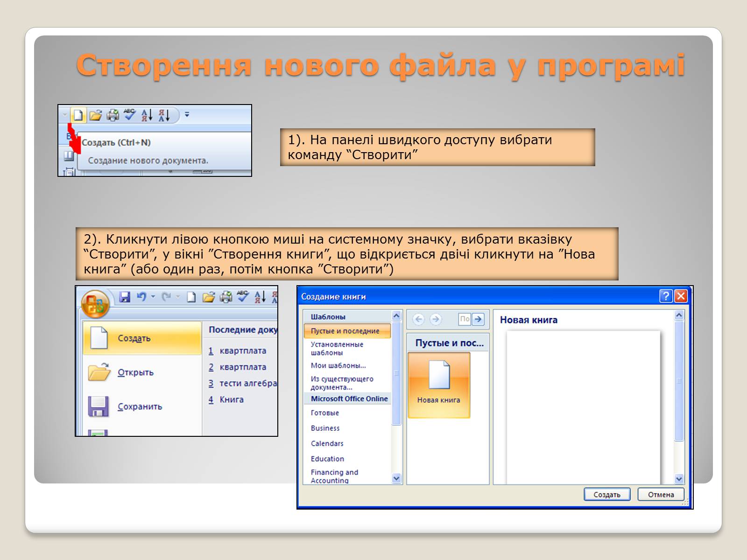
Task: Click scroll down arrow of templates list
Action: coord(396,478)
